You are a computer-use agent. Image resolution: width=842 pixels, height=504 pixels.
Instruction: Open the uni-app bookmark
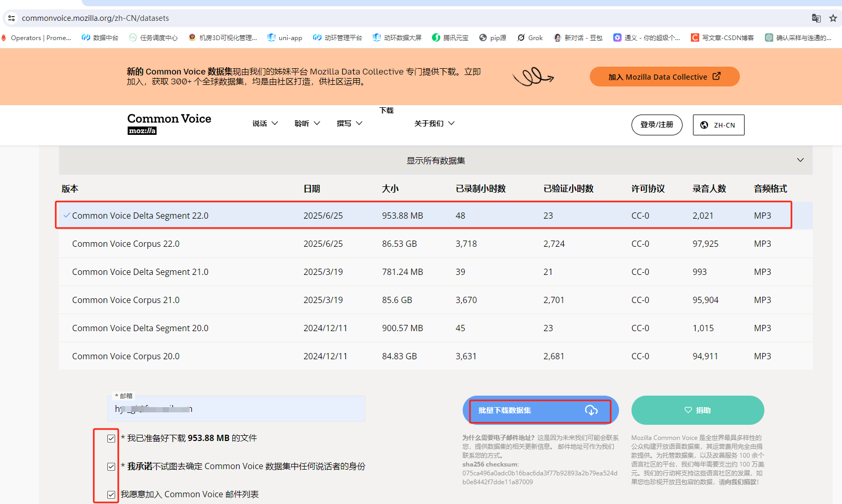[285, 37]
